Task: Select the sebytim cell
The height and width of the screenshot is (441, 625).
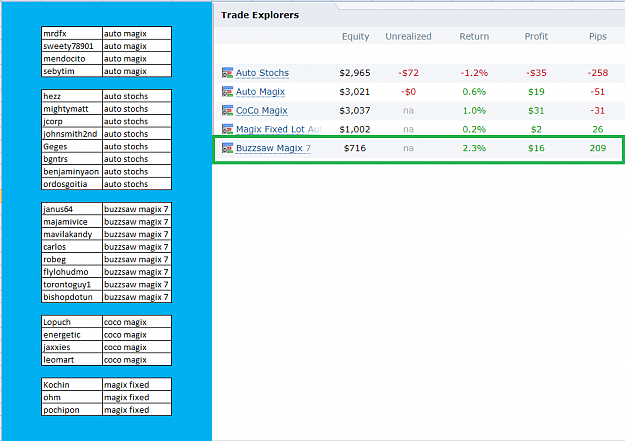Action: pyautogui.click(x=72, y=71)
